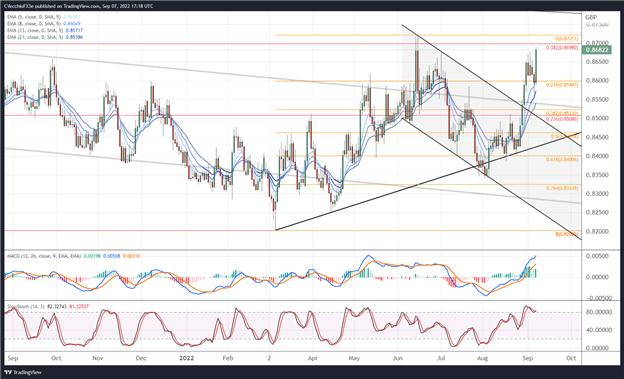Click the Oct label at right of time axis
This screenshot has width=624, height=379.
[x=571, y=358]
